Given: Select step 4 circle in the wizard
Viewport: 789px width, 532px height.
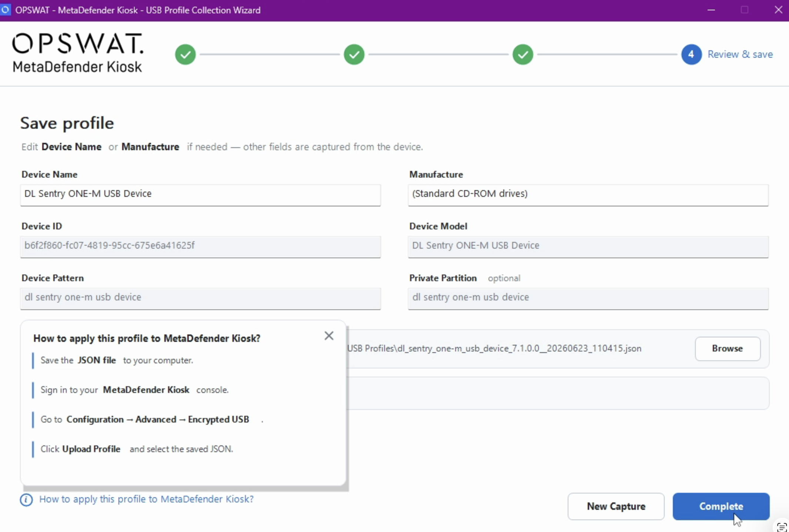Looking at the screenshot, I should click(x=691, y=54).
